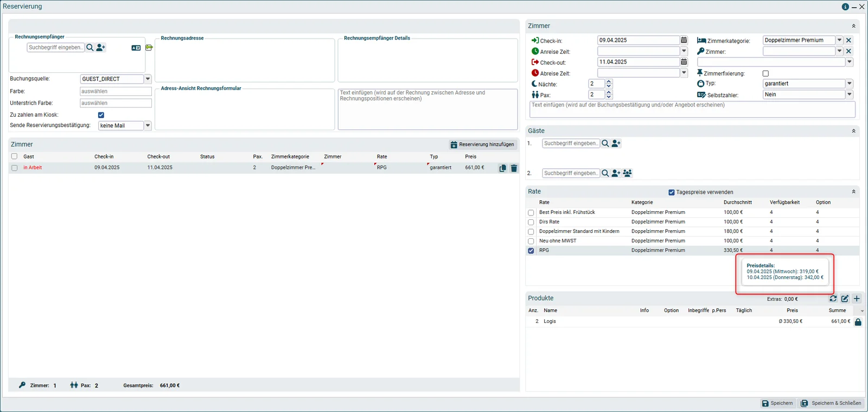Viewport: 868px width, 412px height.
Task: Delete the reservation row with trash icon
Action: click(x=514, y=168)
